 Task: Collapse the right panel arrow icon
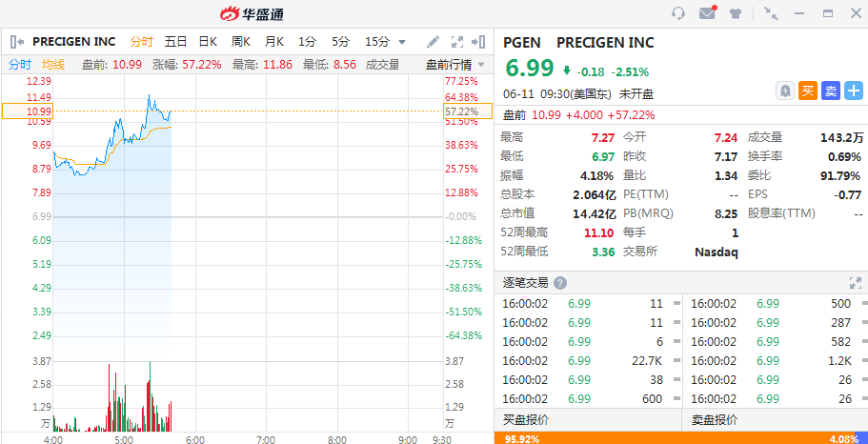(x=478, y=42)
